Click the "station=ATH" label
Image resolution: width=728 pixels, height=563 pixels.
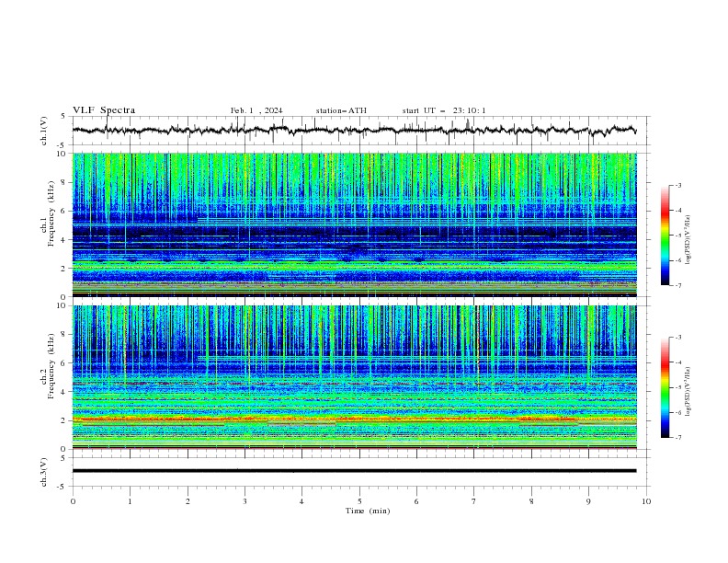pos(341,110)
